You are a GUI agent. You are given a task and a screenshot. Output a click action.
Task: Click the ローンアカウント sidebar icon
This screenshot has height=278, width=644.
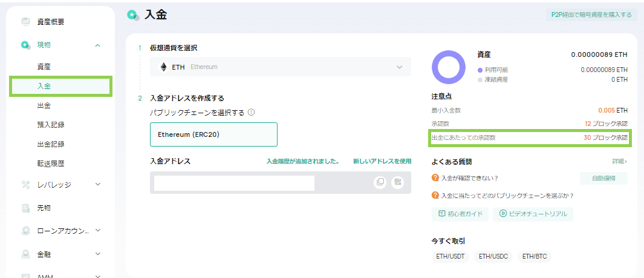click(26, 230)
